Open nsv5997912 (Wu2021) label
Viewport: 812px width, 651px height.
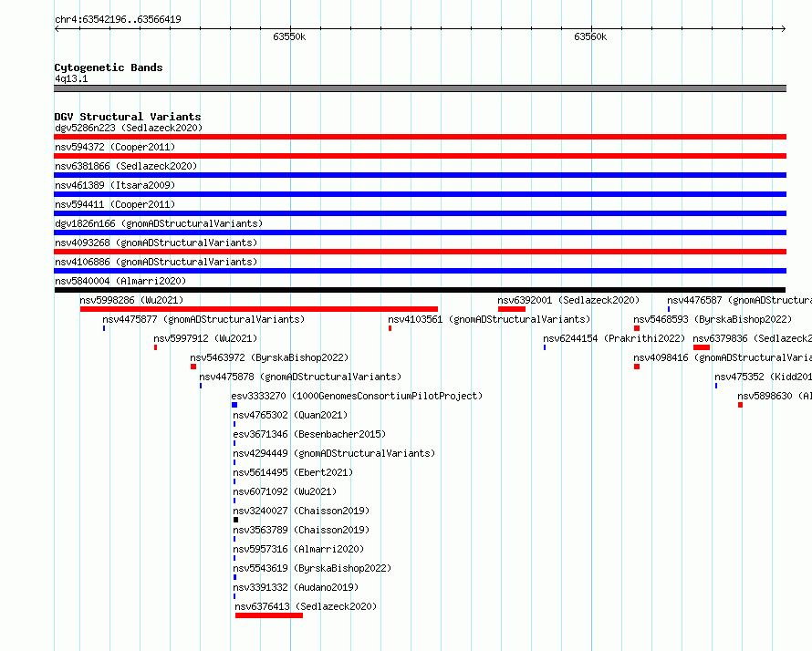point(205,338)
